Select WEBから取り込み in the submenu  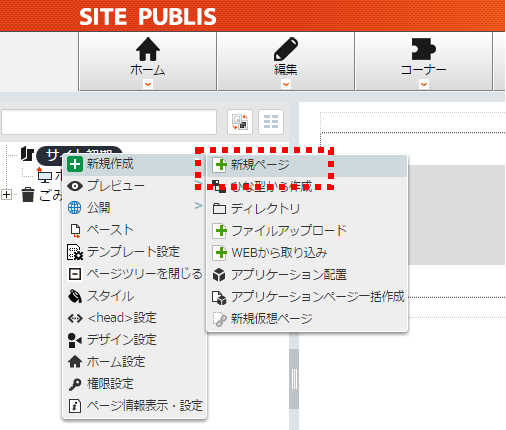[307, 253]
